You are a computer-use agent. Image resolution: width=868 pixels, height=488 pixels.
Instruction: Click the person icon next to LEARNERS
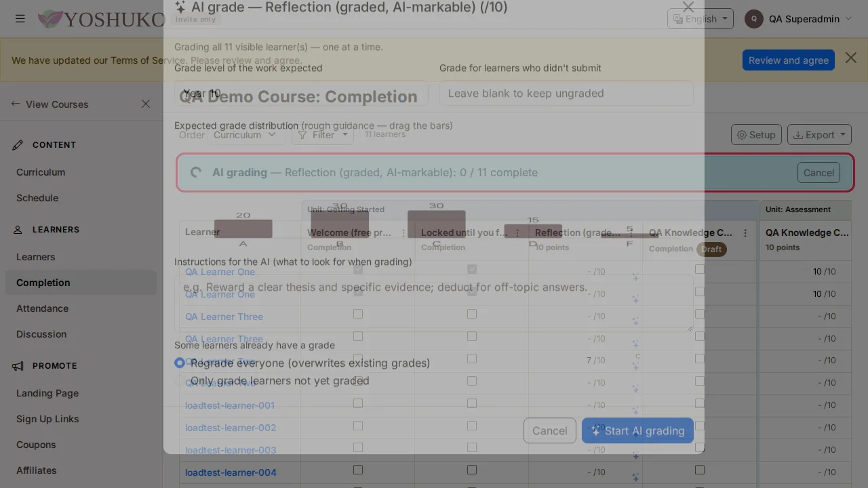18,230
